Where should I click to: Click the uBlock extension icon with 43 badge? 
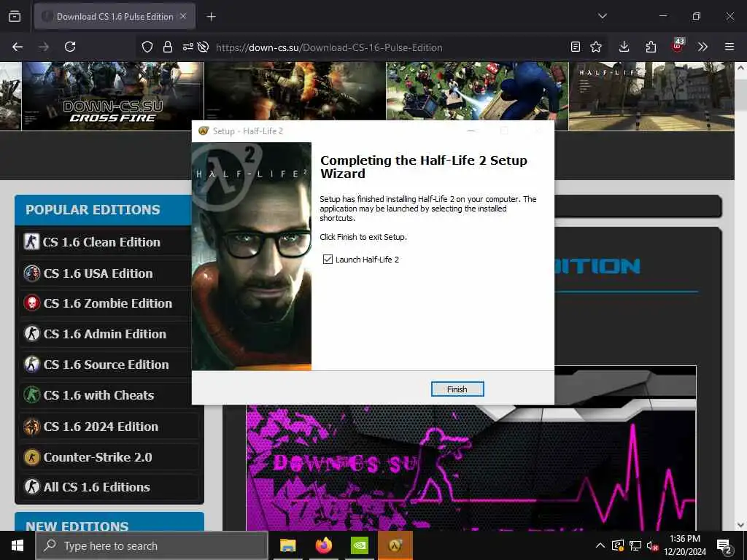[678, 46]
